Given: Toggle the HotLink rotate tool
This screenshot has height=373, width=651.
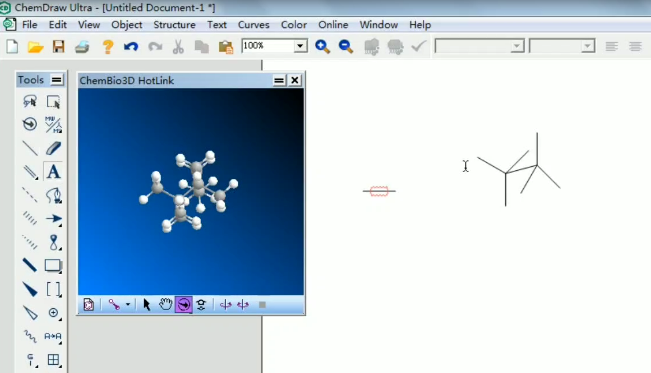Looking at the screenshot, I should (x=184, y=304).
